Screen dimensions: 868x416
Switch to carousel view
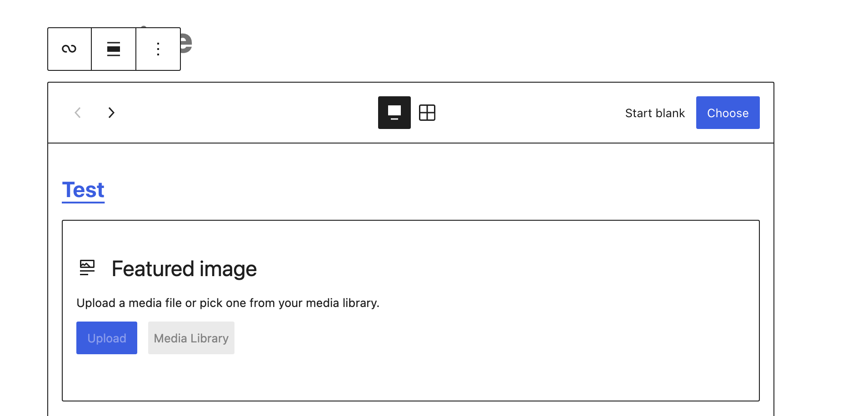pos(394,113)
